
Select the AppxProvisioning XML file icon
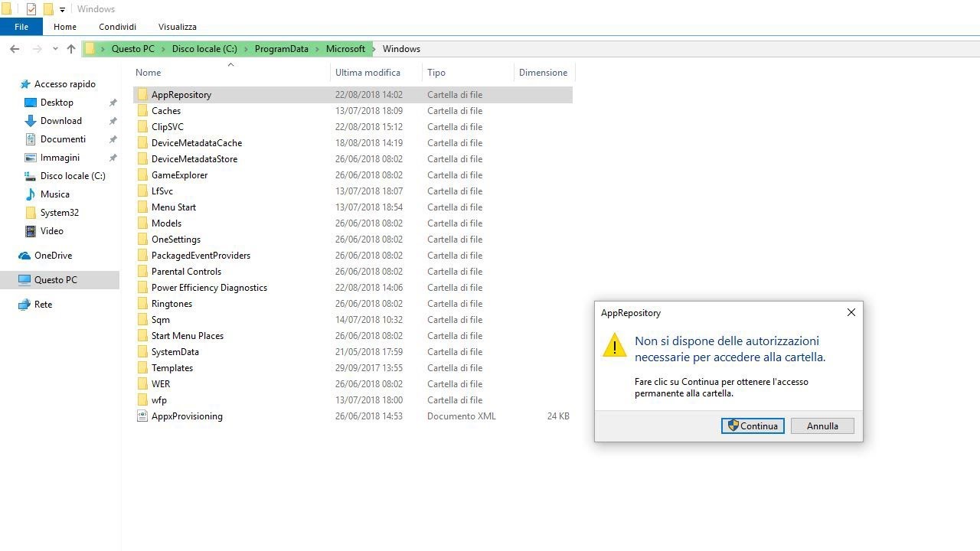142,416
